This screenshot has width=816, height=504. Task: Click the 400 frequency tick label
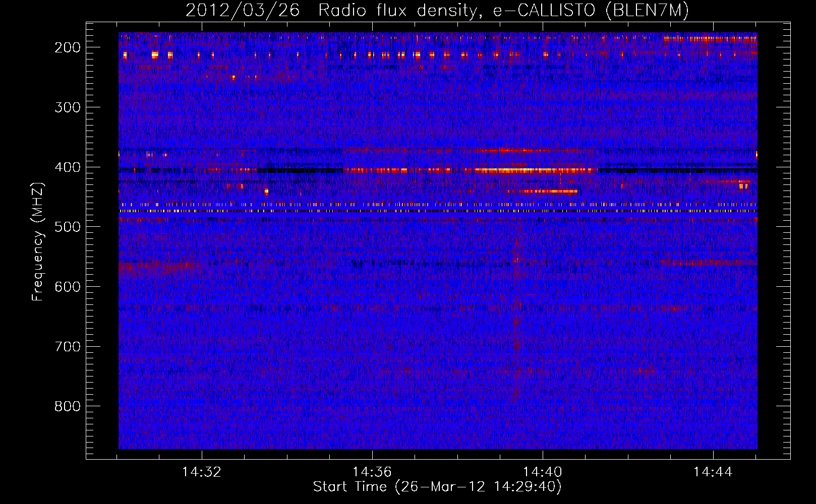coord(68,167)
